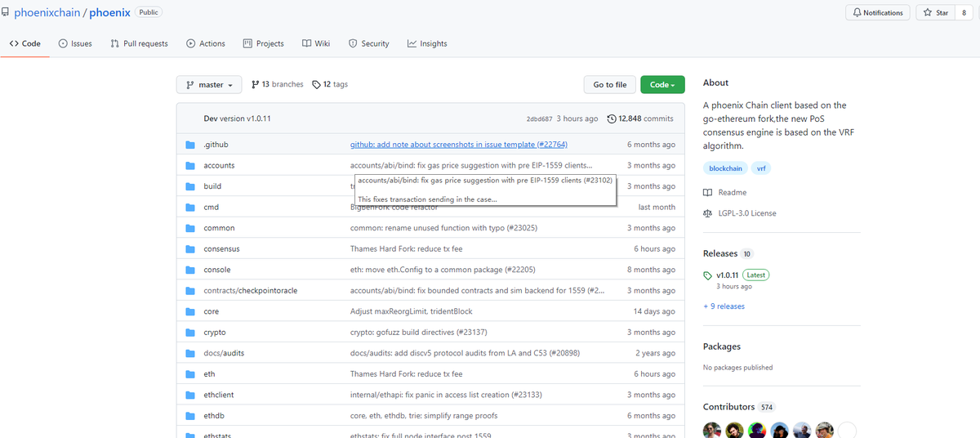This screenshot has height=438, width=980.
Task: View the 12 tags link
Action: point(330,85)
